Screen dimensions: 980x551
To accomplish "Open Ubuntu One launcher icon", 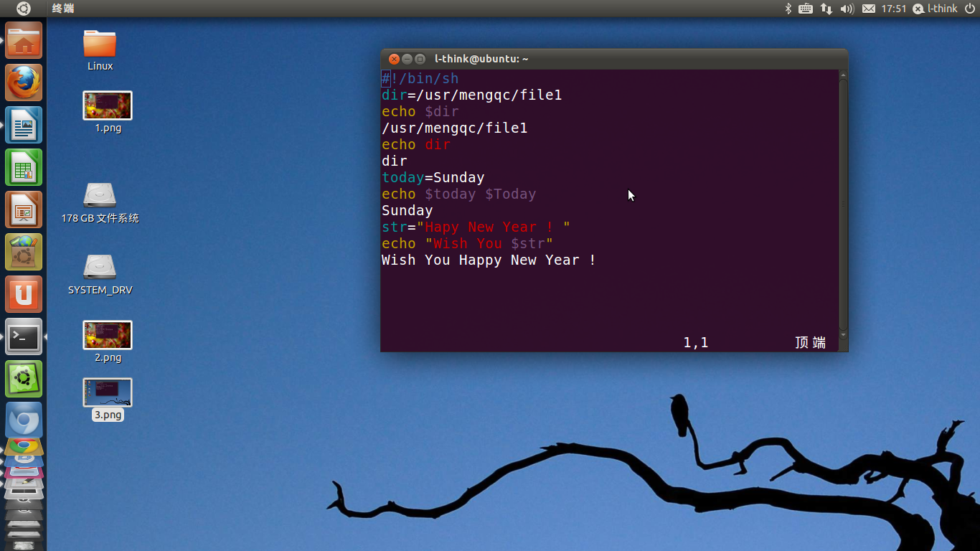I will [24, 294].
